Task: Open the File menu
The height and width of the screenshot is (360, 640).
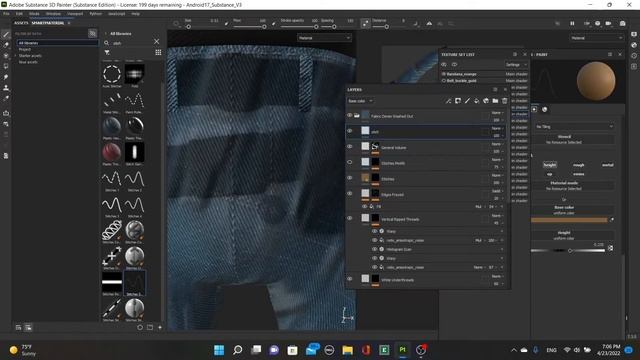Action: pyautogui.click(x=6, y=14)
